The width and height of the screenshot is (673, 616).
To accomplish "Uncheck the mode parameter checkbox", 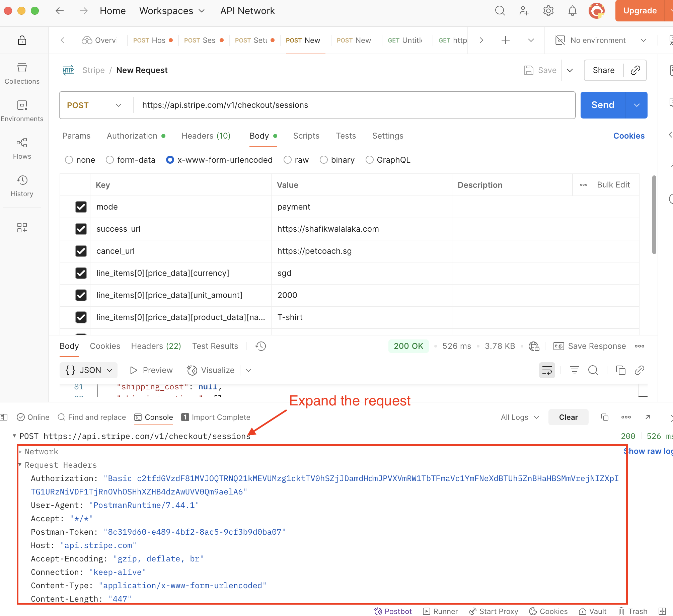I will pos(81,207).
